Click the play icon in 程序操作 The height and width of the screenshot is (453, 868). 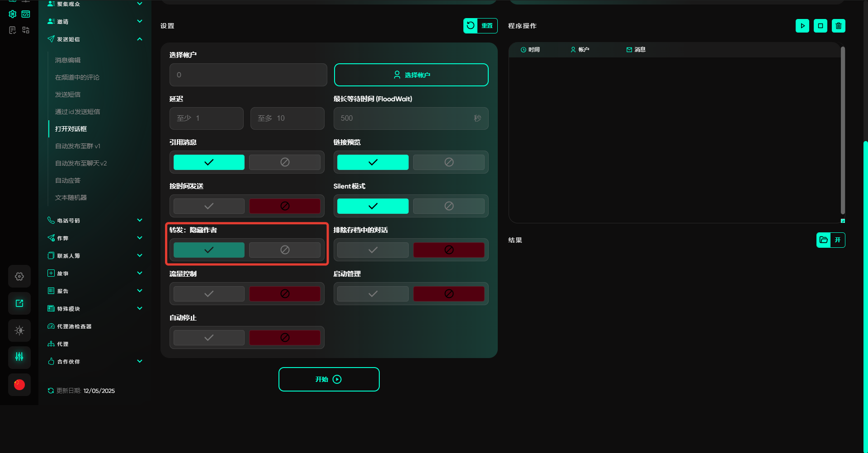pyautogui.click(x=802, y=26)
